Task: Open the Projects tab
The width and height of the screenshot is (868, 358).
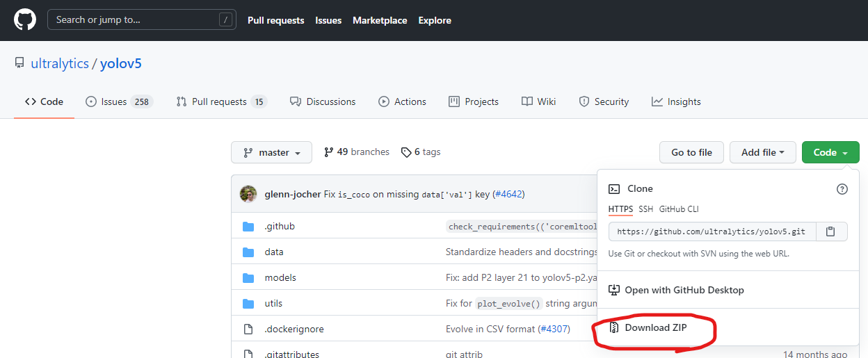Action: click(x=474, y=101)
